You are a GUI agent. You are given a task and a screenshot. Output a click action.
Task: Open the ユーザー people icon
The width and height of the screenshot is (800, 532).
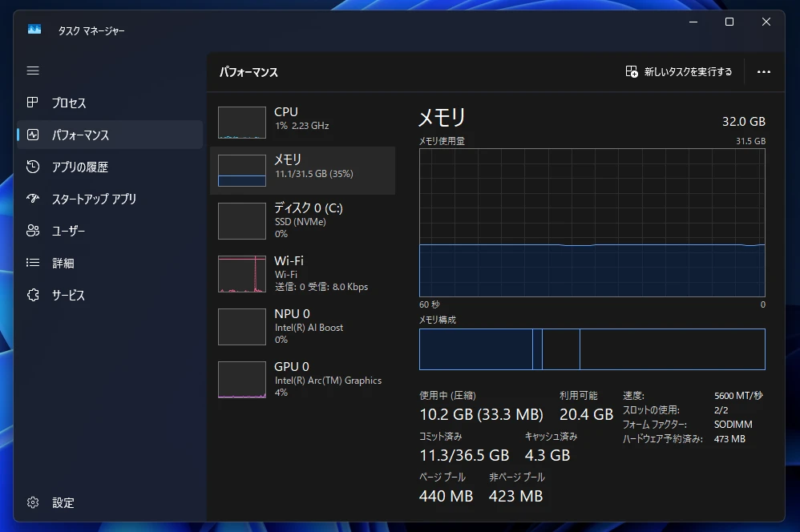(x=33, y=231)
